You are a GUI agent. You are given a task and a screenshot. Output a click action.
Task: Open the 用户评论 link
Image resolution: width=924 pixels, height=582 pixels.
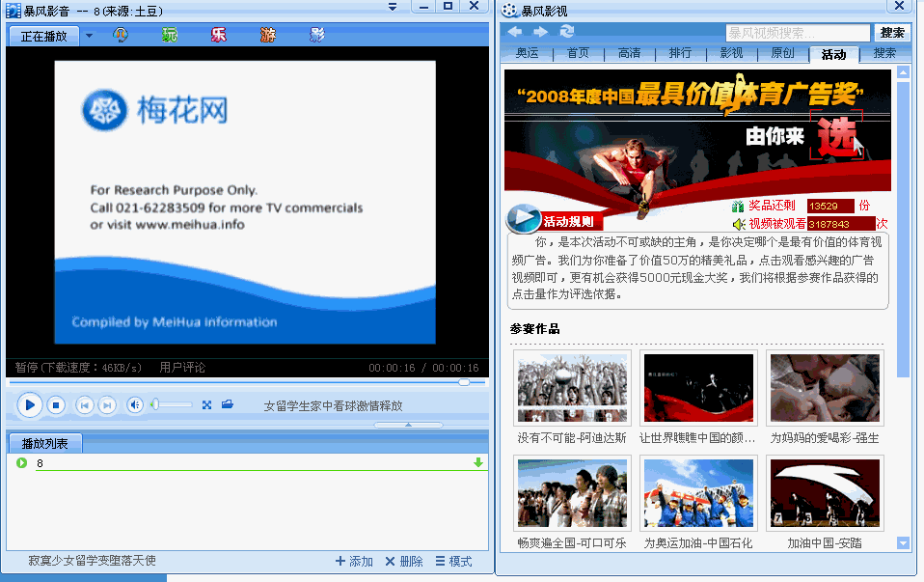click(x=182, y=368)
